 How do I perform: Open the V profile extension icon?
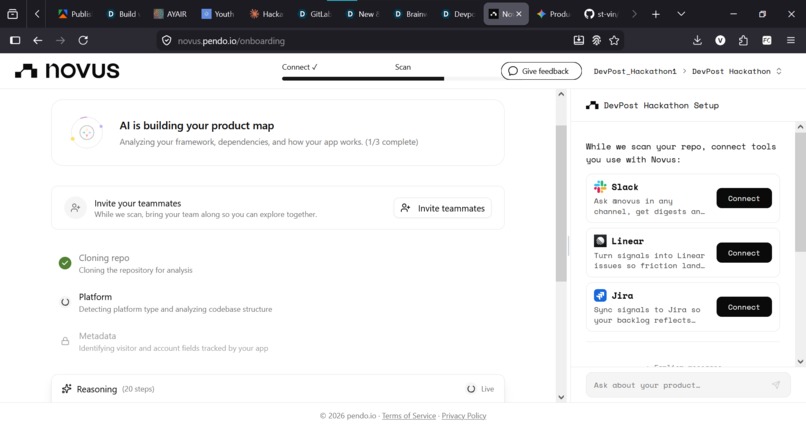point(720,40)
